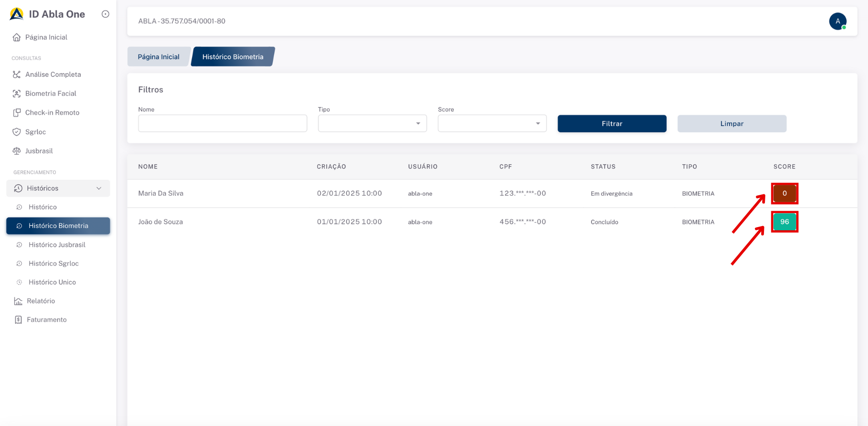The height and width of the screenshot is (426, 868).
Task: Open the Tipo filter dropdown
Action: click(372, 124)
